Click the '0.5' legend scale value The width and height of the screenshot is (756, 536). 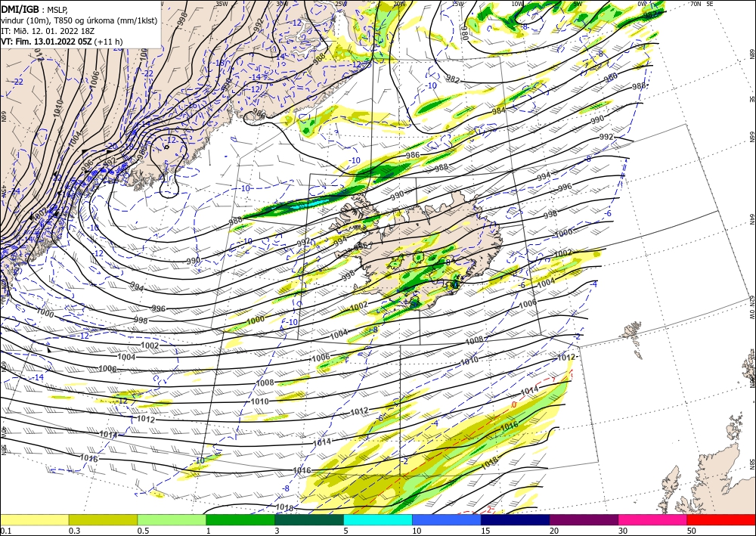(x=143, y=531)
